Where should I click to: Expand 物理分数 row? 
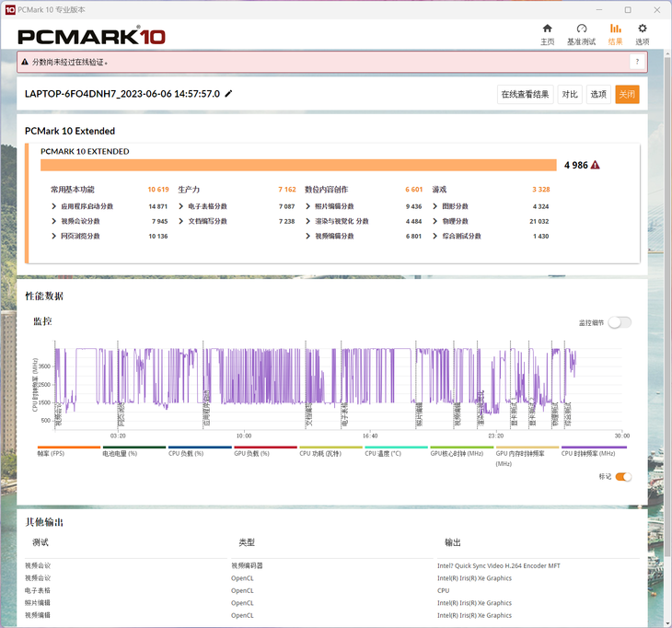[x=435, y=221]
